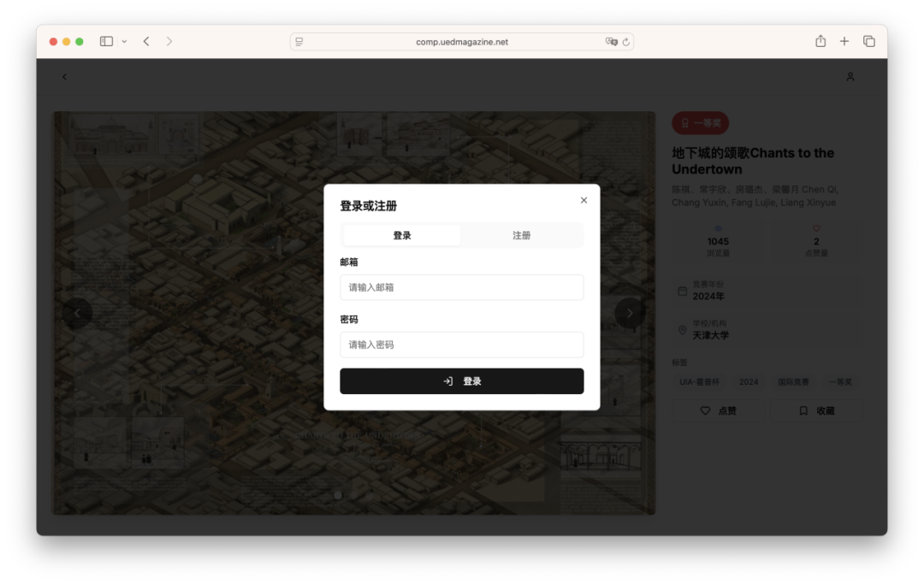The image size is (924, 584).
Task: Select the UIA-霍普杯 tag
Action: tap(699, 382)
